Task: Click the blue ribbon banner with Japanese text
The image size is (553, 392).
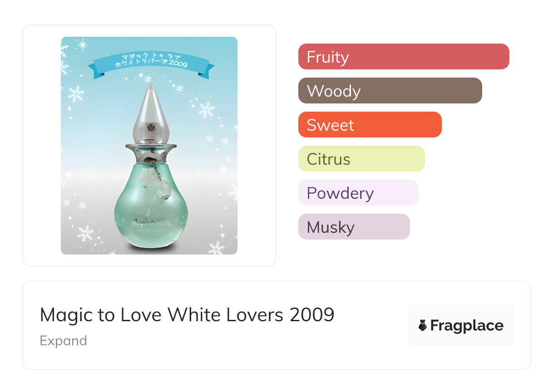Action: click(151, 63)
